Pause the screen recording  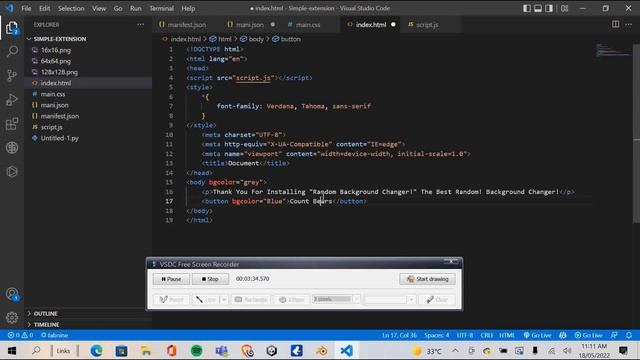(171, 279)
